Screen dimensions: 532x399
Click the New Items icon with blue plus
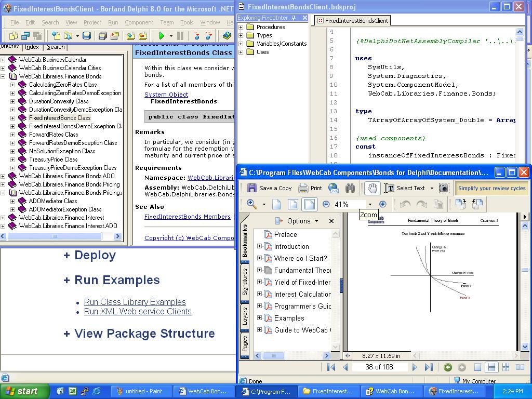[x=56, y=36]
